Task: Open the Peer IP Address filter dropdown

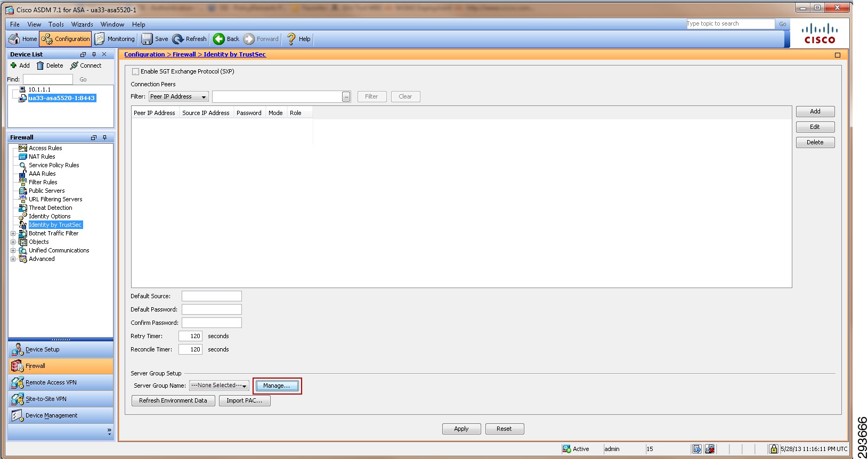Action: (x=179, y=96)
